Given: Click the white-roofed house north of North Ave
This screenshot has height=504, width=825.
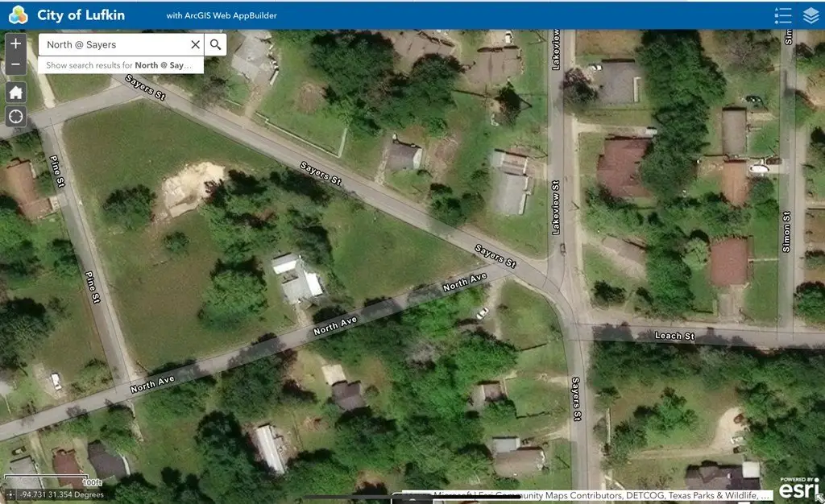Looking at the screenshot, I should 298,278.
